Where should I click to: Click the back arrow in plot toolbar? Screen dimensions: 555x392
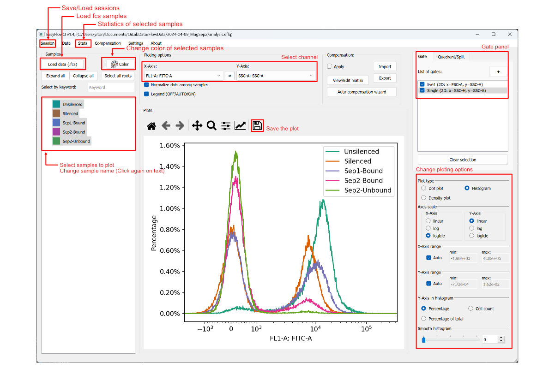coord(166,125)
